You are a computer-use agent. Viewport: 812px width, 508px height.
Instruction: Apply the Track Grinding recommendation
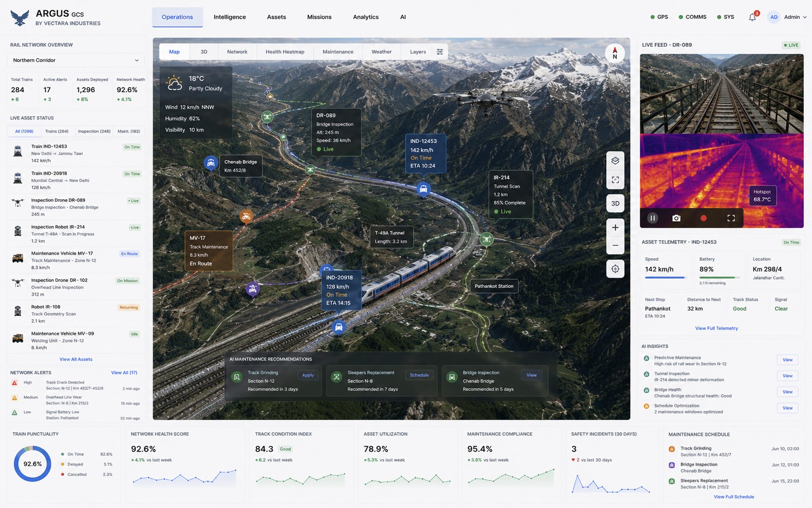pyautogui.click(x=308, y=375)
